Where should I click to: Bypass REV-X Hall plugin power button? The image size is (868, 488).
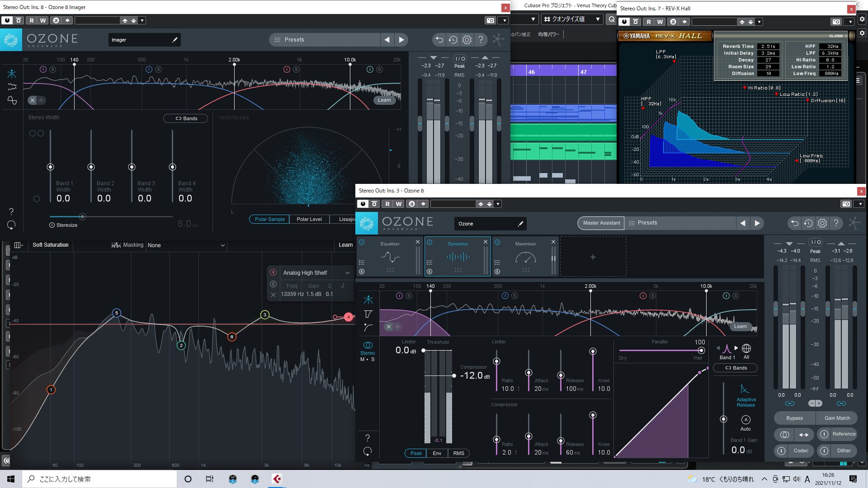(624, 22)
